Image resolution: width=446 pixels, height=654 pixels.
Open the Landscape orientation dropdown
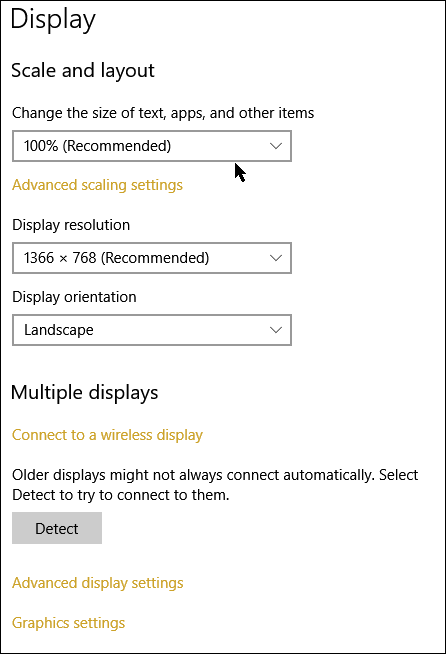point(151,330)
